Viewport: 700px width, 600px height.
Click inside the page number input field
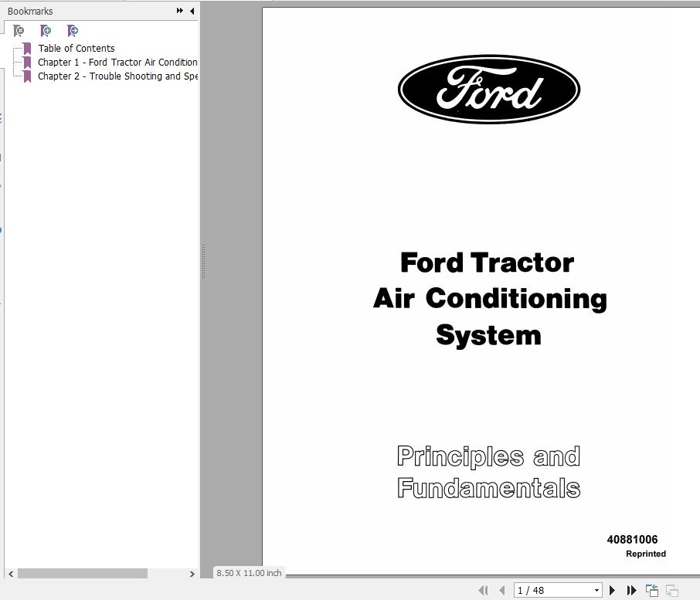541,590
